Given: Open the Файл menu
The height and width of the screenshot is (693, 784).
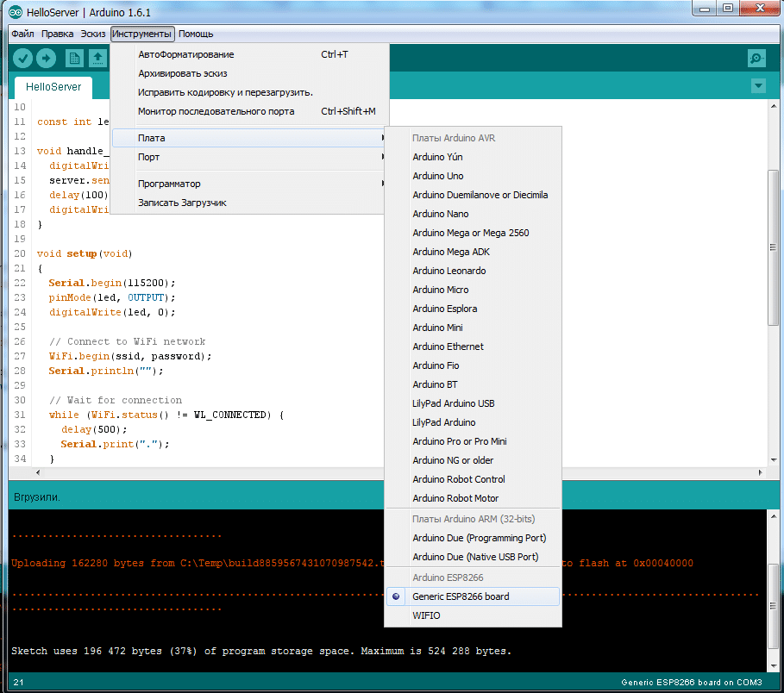Looking at the screenshot, I should 22,34.
